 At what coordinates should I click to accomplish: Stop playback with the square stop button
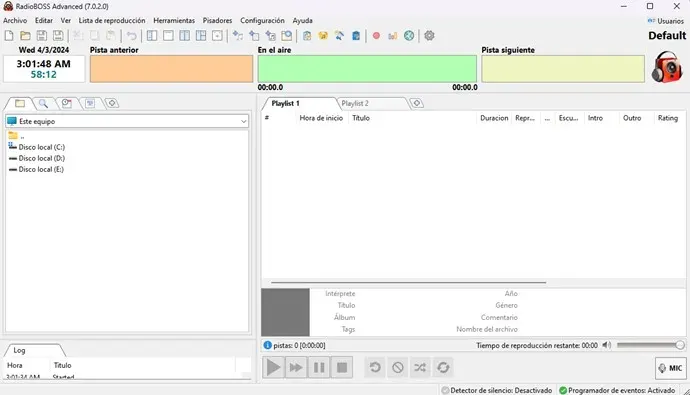342,367
